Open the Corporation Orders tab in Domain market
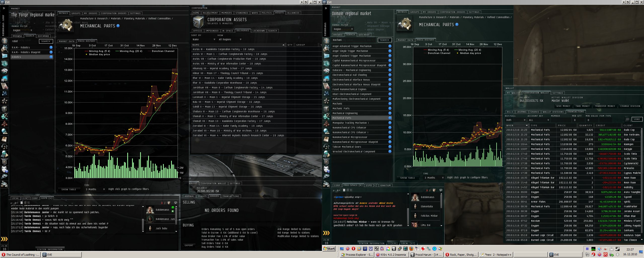Image resolution: width=644 pixels, height=258 pixels. point(453,12)
